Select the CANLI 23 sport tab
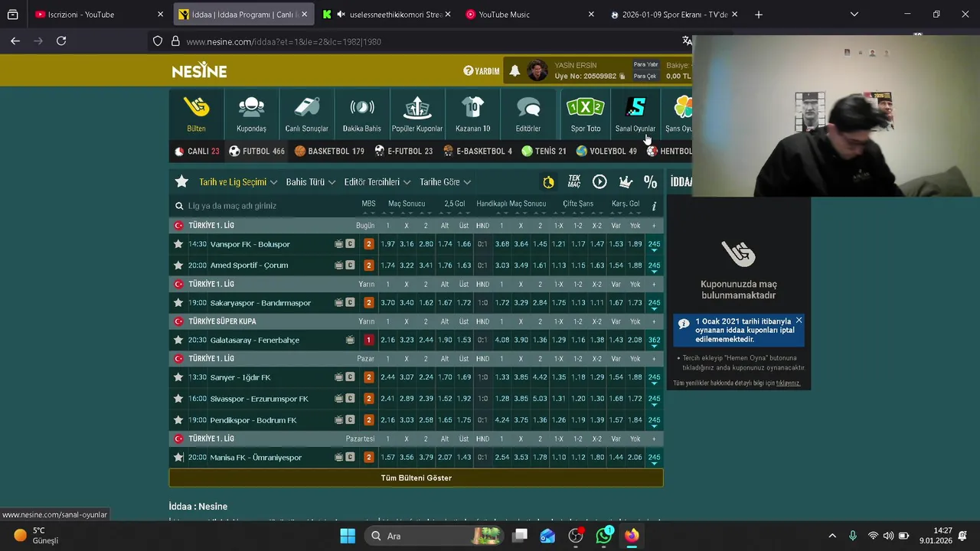Screen dimensions: 980x551 (x=197, y=152)
